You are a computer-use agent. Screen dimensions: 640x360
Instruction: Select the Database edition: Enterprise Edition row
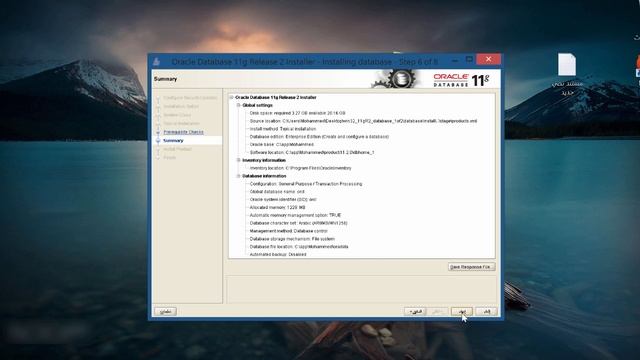click(319, 137)
